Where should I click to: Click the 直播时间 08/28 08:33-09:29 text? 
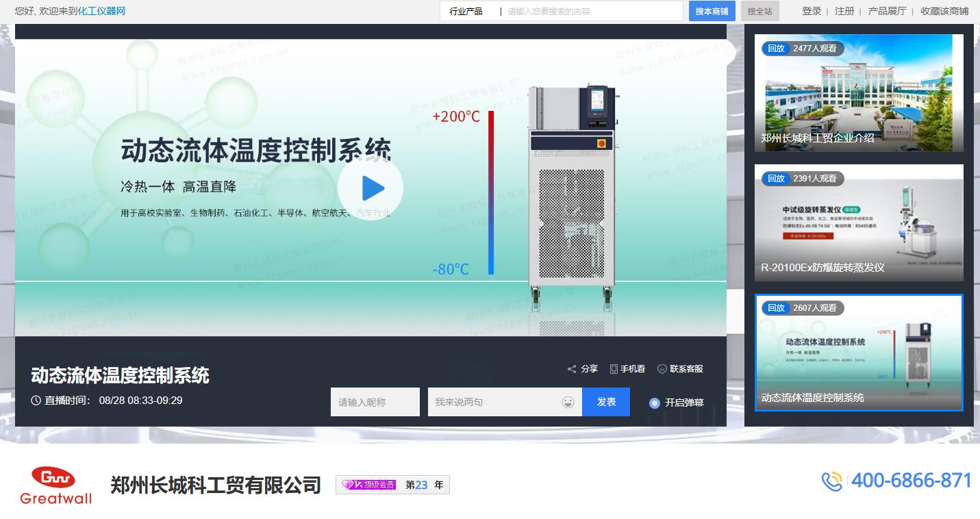[114, 401]
